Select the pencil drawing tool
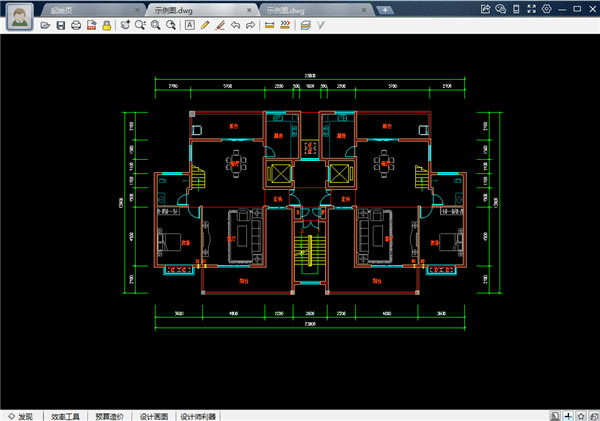 tap(205, 24)
